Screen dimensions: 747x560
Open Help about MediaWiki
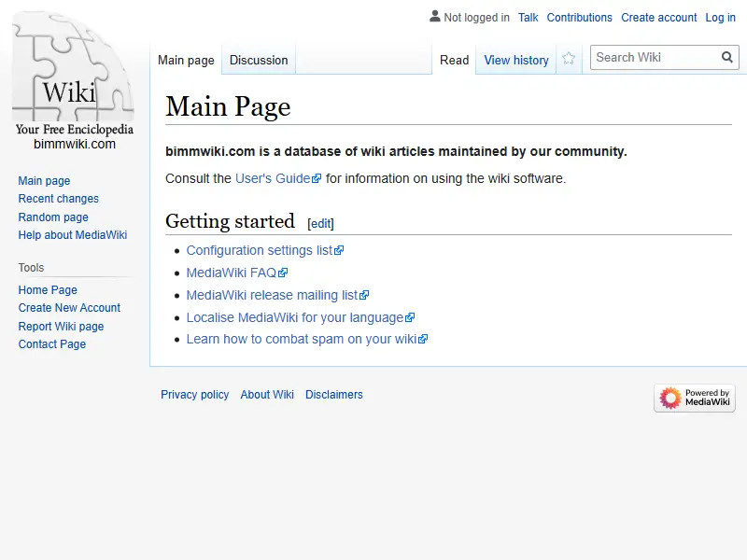point(73,235)
